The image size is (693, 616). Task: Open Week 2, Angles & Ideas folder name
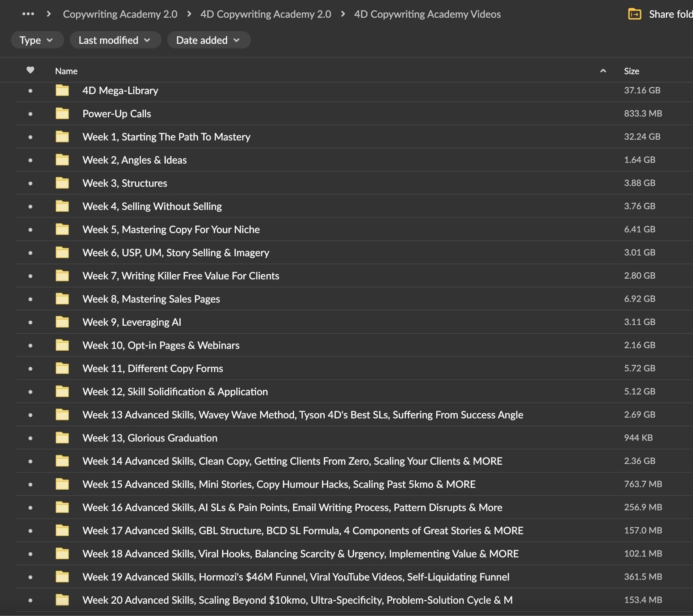(134, 160)
